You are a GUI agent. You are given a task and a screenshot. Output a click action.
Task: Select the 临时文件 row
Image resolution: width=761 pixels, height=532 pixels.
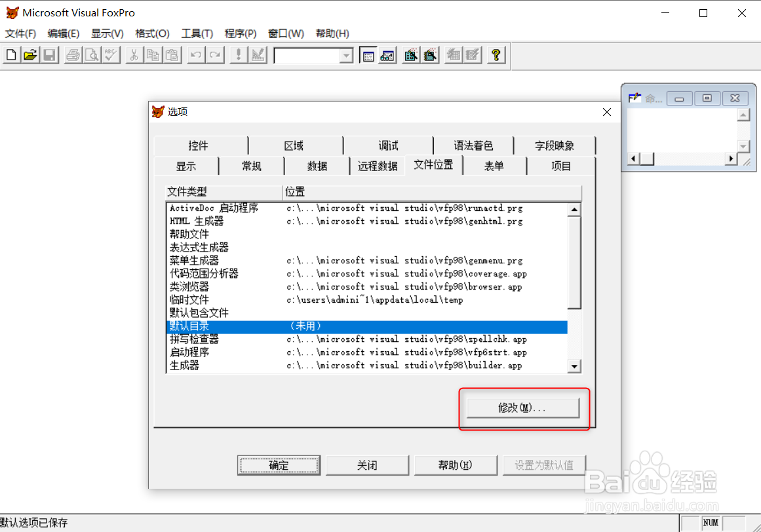coord(367,299)
